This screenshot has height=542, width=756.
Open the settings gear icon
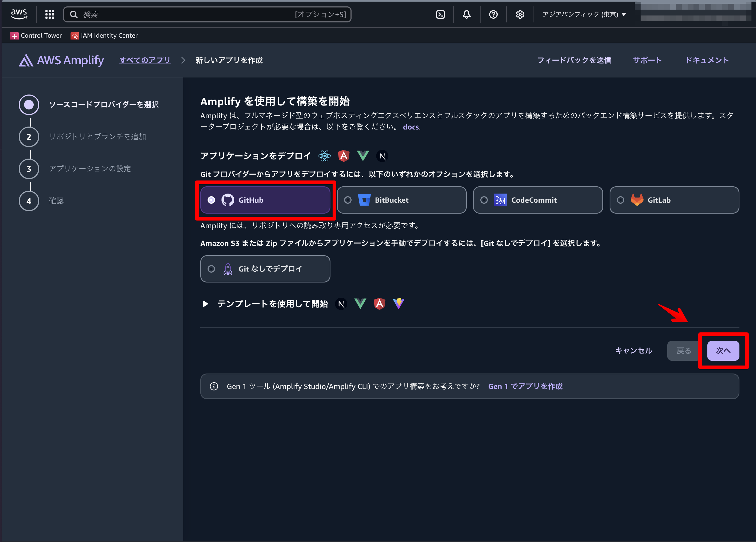click(520, 14)
